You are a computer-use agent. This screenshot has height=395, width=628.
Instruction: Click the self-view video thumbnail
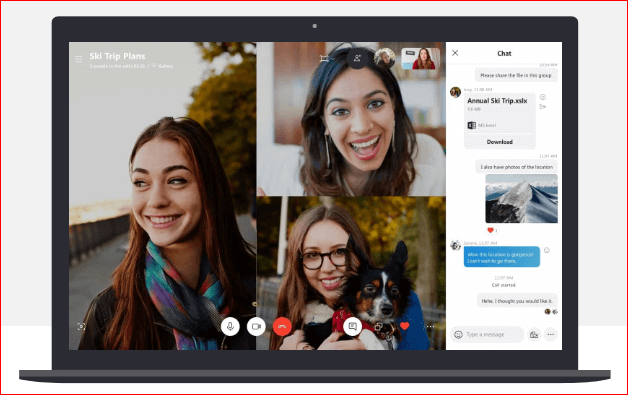[420, 58]
